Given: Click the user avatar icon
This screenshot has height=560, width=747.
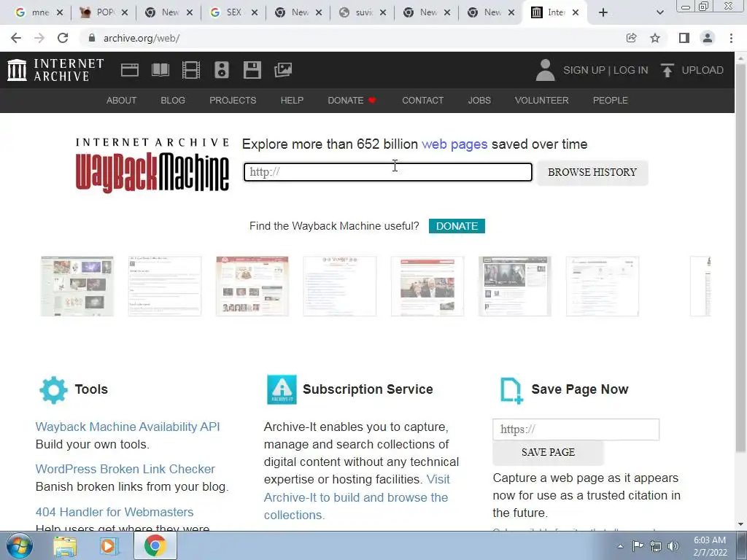Looking at the screenshot, I should coord(546,70).
